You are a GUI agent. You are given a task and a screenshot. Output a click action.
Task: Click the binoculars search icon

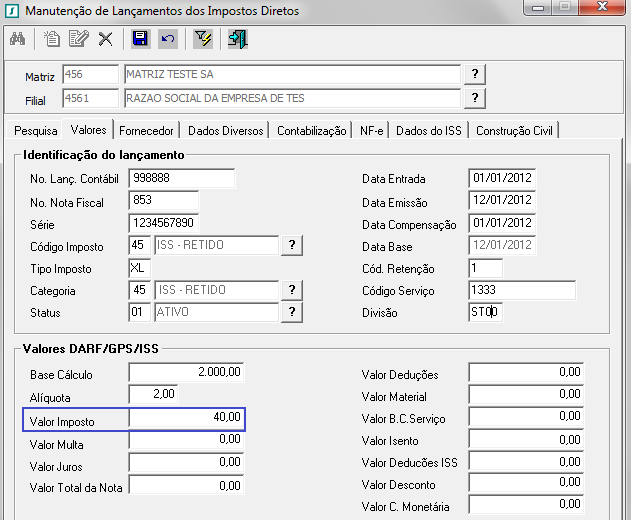click(18, 39)
